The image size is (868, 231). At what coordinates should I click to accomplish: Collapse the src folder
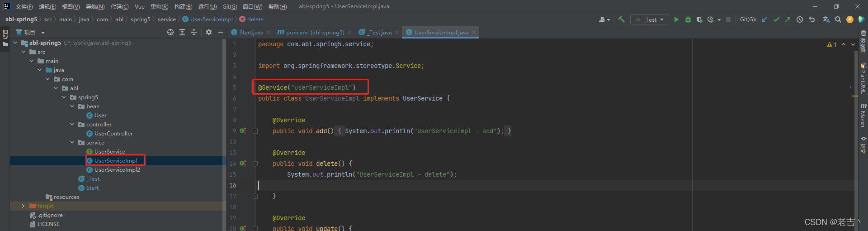tap(24, 52)
